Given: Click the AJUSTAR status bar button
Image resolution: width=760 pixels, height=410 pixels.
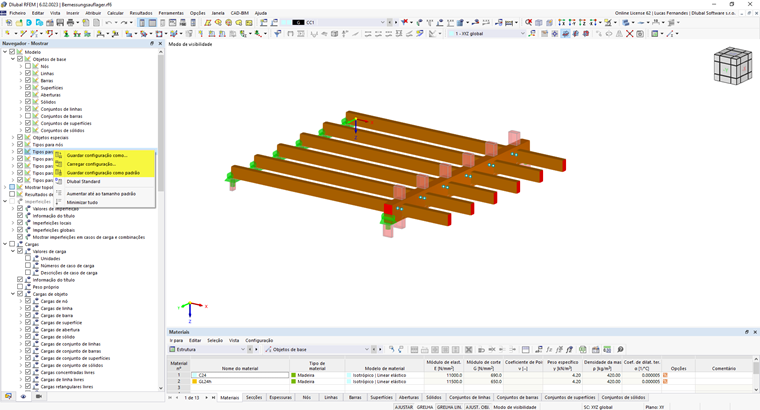Looking at the screenshot, I should tap(403, 407).
